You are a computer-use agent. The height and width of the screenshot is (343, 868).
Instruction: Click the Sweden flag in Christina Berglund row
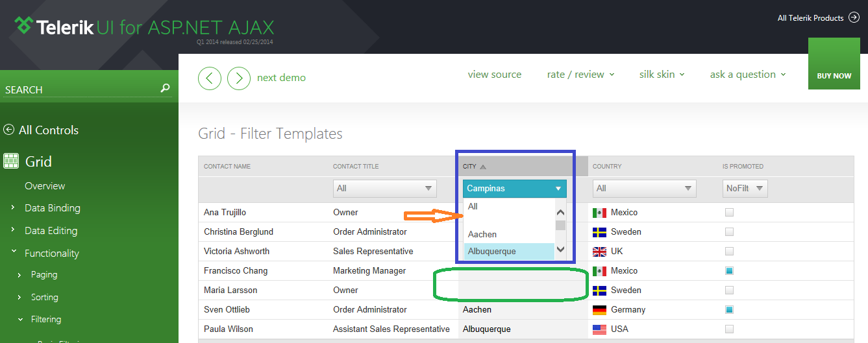(599, 232)
